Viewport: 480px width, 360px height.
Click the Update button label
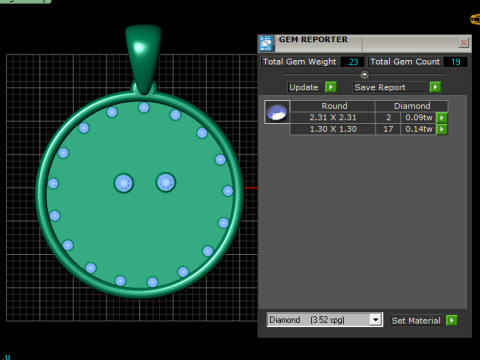pos(305,87)
